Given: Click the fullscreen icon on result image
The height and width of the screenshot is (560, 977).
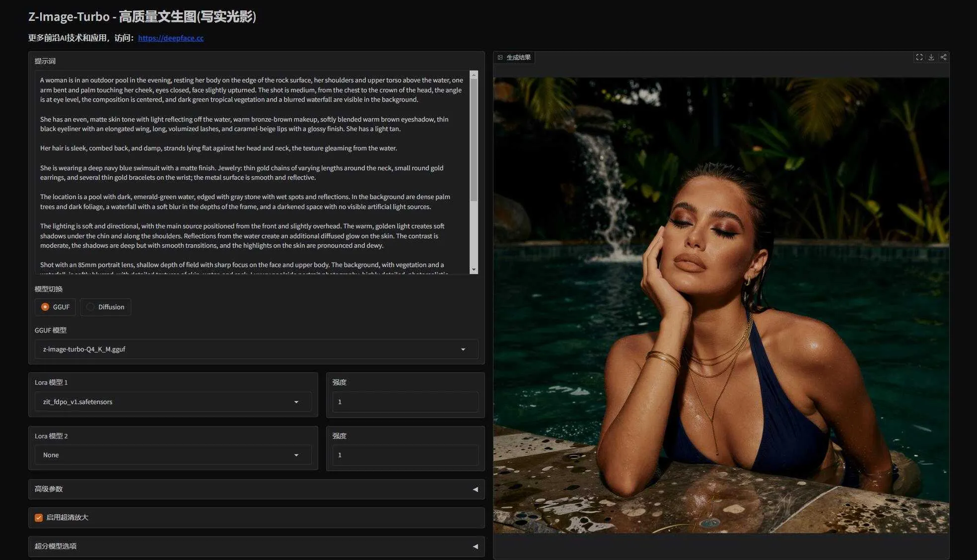Looking at the screenshot, I should tap(919, 58).
